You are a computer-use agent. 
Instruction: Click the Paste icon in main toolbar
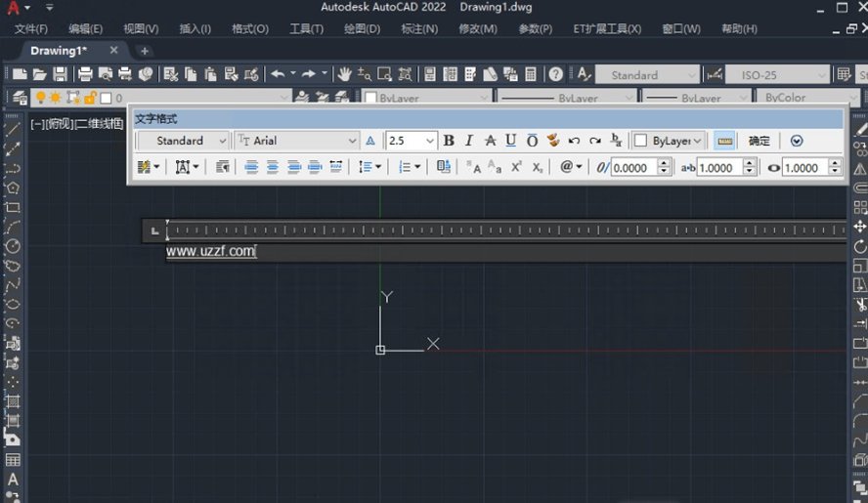click(x=210, y=74)
